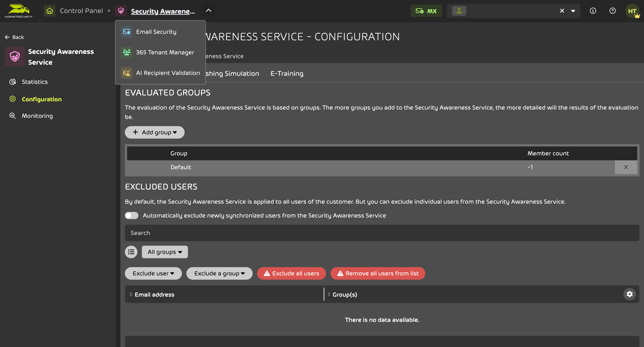644x347 pixels.
Task: Click the 365 Tenant Manager people icon
Action: (x=127, y=52)
